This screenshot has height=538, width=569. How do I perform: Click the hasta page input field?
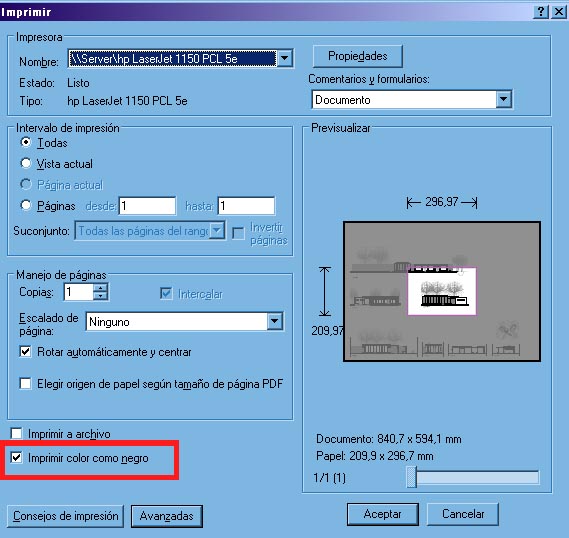246,206
